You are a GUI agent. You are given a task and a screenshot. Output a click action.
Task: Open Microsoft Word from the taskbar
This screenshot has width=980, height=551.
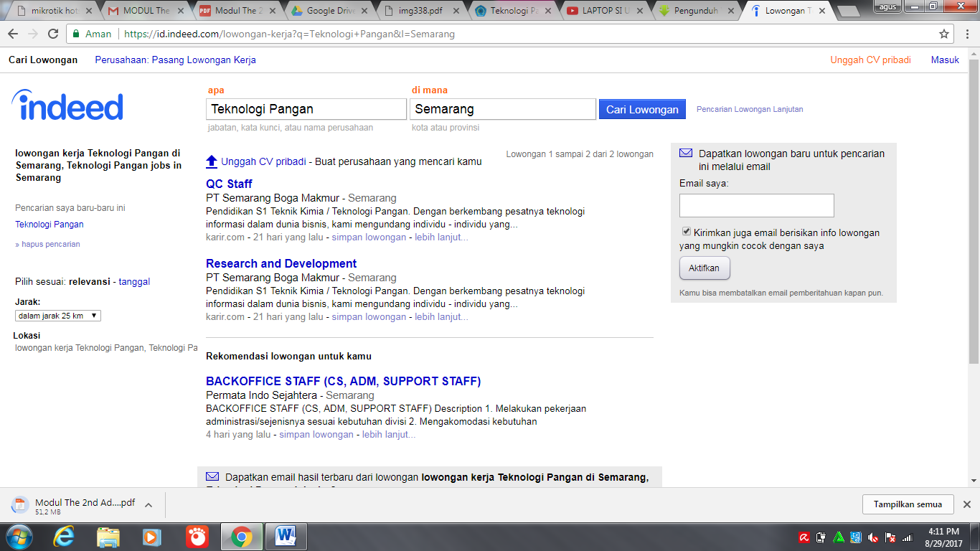click(x=286, y=536)
